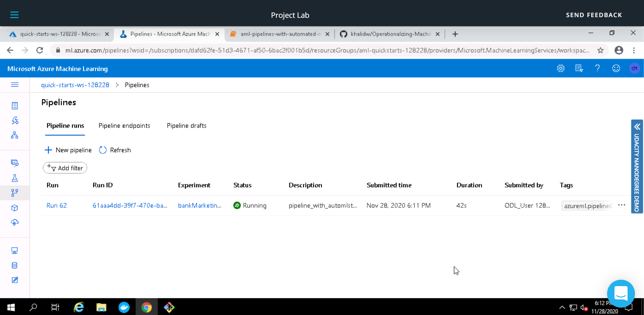
Task: Click Add filter button
Action: [65, 168]
